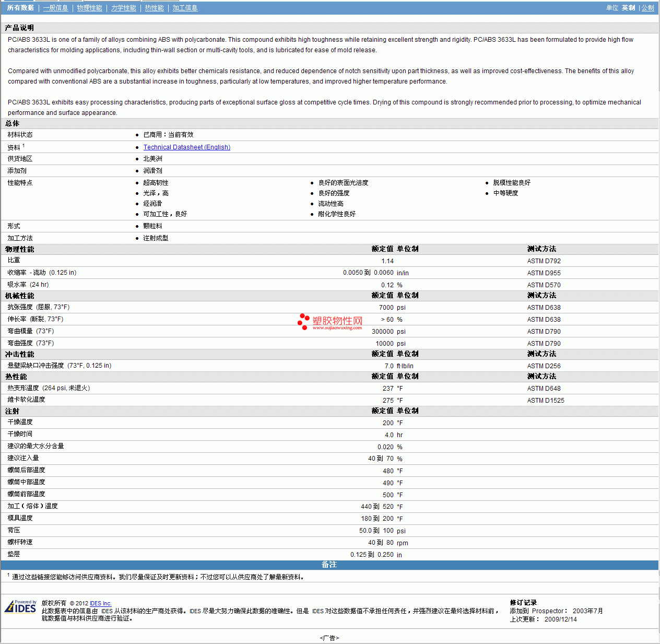The image size is (660, 644).
Task: Select the 吸水率 (24 hr) row label
Action: (28, 285)
